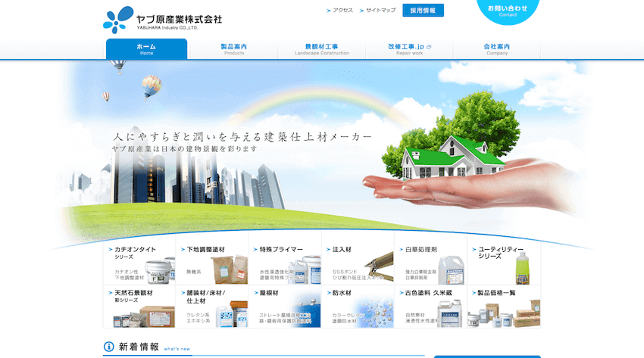Select the ホーム Home tab

click(147, 48)
